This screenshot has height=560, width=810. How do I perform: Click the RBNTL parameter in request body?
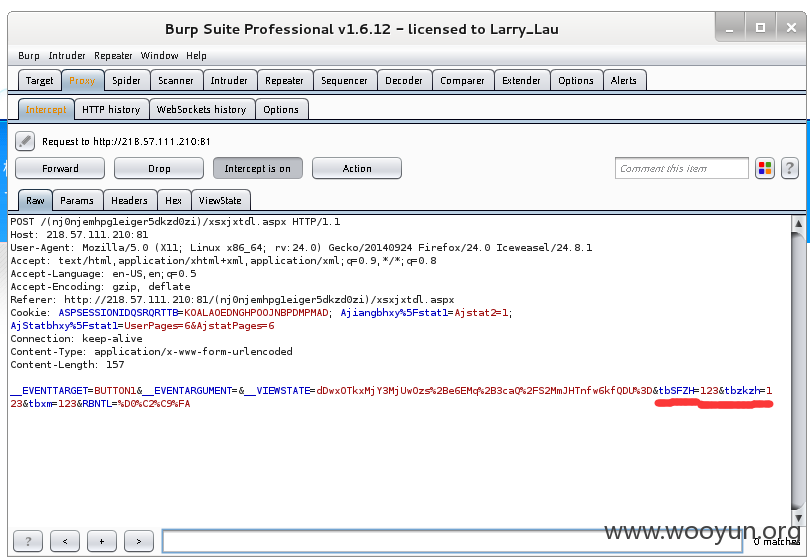click(x=97, y=403)
